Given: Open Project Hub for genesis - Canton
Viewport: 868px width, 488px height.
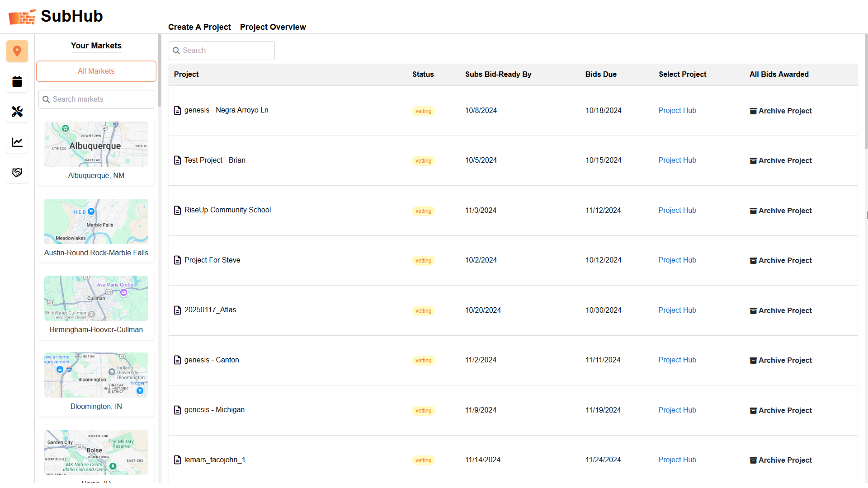Looking at the screenshot, I should (x=677, y=360).
